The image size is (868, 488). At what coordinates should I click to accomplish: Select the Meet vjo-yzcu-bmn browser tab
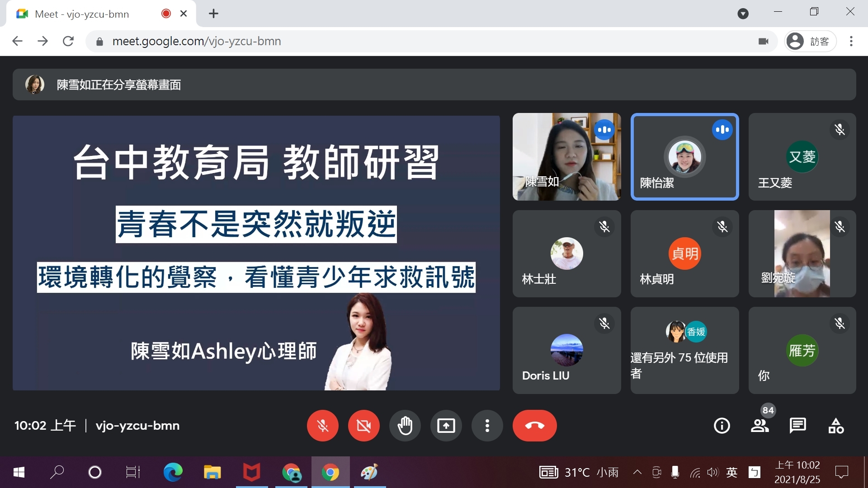(x=90, y=14)
